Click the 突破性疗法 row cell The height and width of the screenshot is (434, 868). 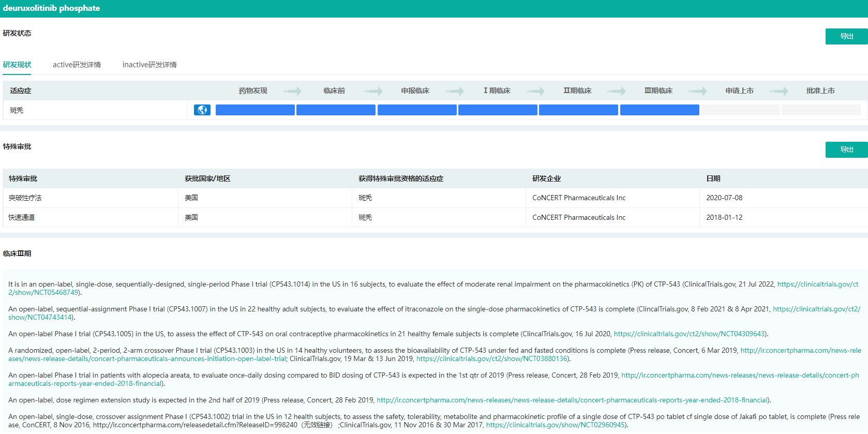point(25,198)
